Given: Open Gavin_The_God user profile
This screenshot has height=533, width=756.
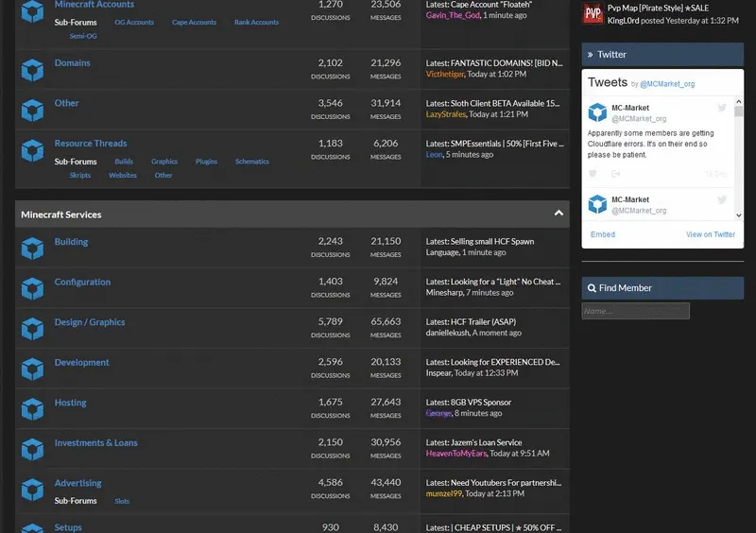Looking at the screenshot, I should (x=453, y=15).
